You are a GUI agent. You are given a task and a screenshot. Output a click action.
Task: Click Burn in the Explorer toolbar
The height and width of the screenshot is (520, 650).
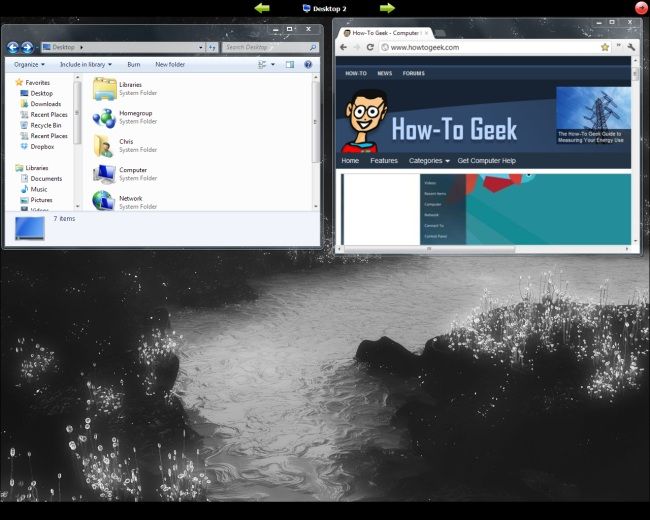(x=133, y=64)
